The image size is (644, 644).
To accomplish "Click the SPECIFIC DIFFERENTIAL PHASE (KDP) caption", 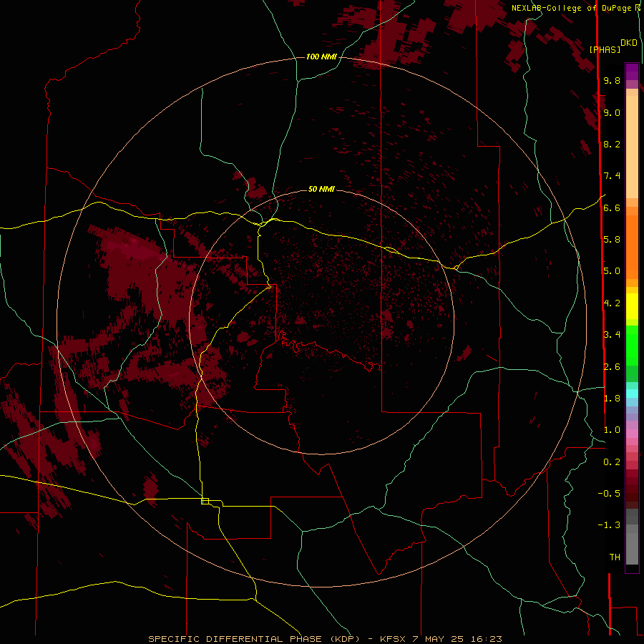I will coord(254,639).
